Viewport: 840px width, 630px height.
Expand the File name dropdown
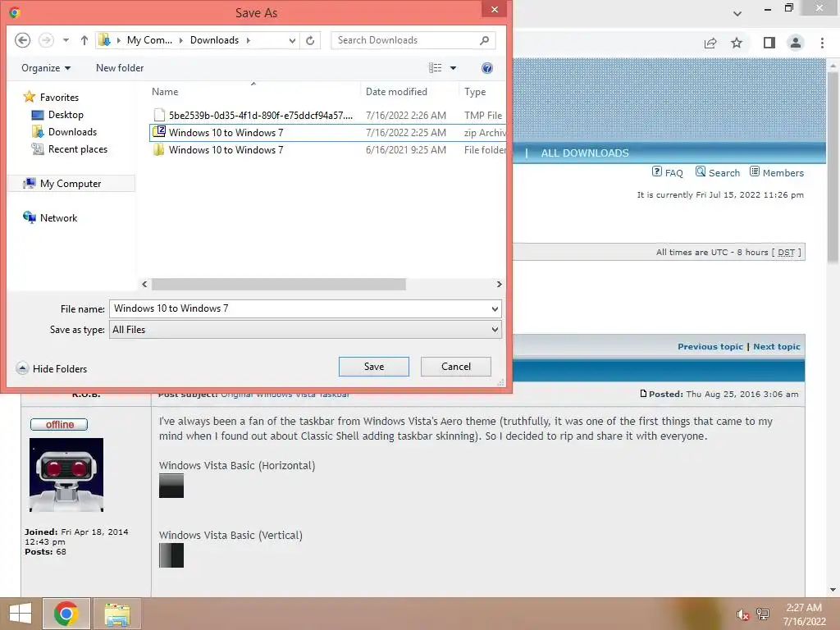click(x=495, y=308)
